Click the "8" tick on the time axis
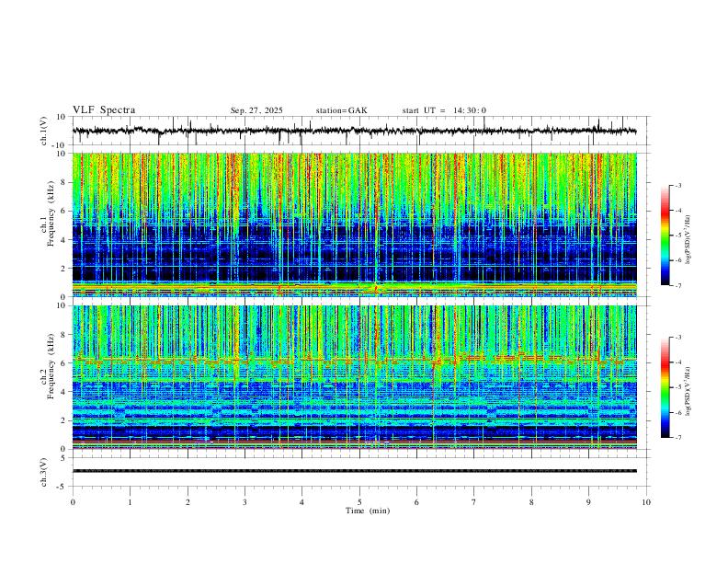 click(531, 502)
